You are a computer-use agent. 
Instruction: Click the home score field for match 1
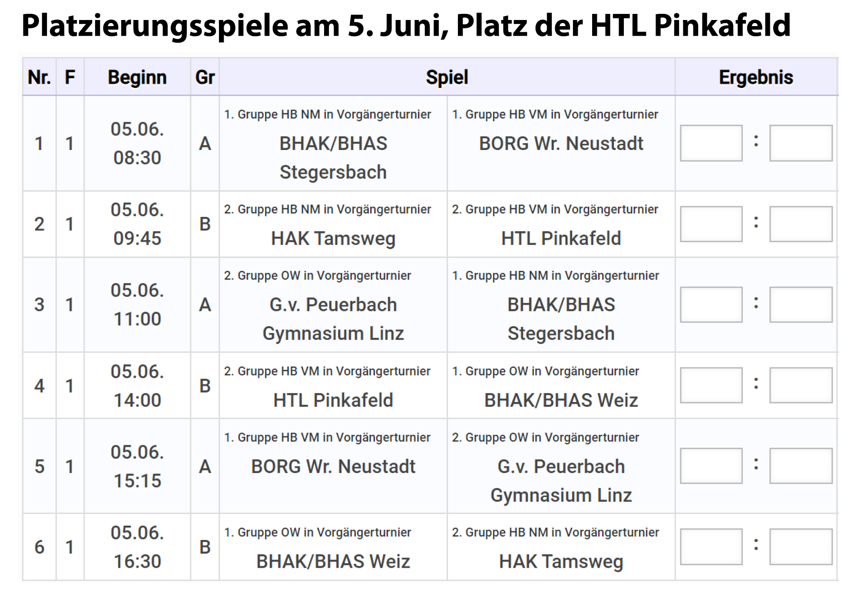[x=711, y=143]
